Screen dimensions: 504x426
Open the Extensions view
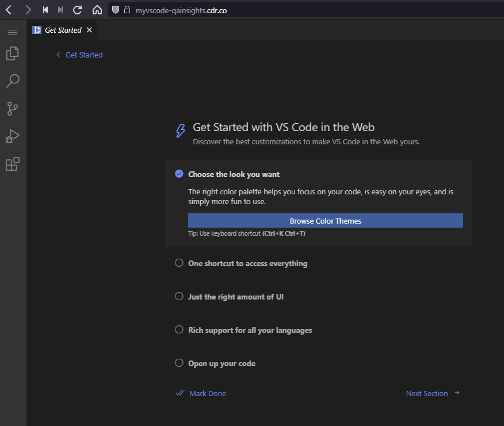pyautogui.click(x=13, y=164)
